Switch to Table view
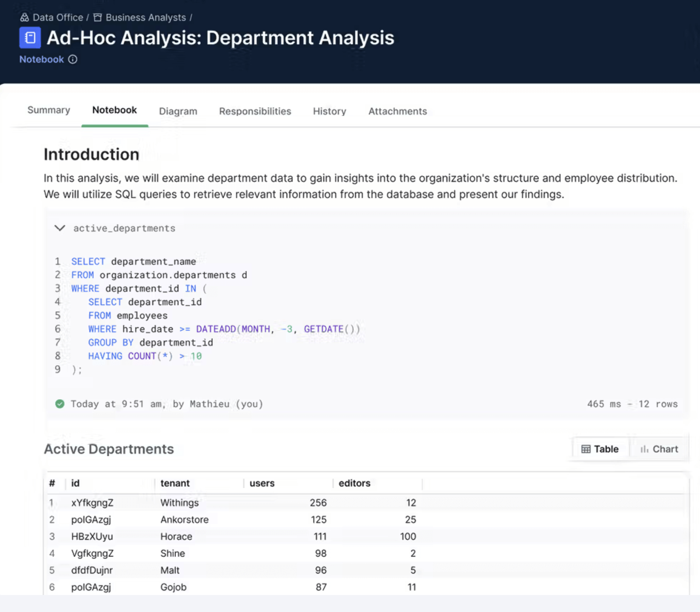The width and height of the screenshot is (700, 612). [x=600, y=449]
